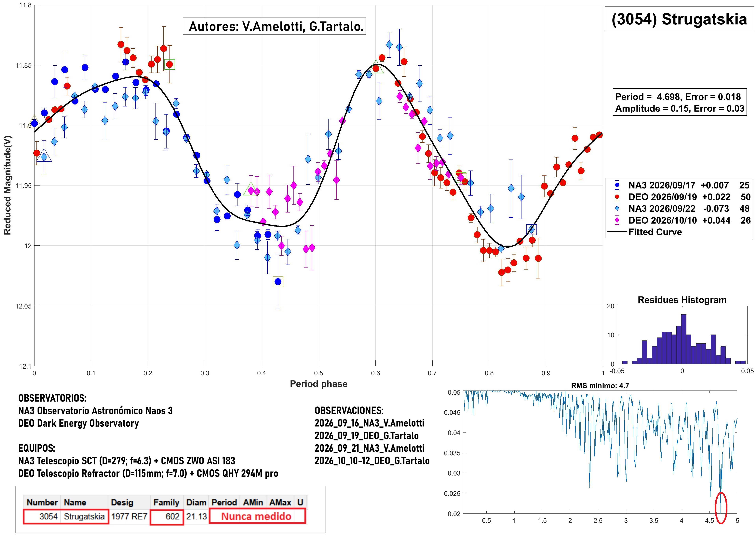This screenshot has width=756, height=536.
Task: Click the 'RMS minimo: 4.7' title
Action: point(600,386)
